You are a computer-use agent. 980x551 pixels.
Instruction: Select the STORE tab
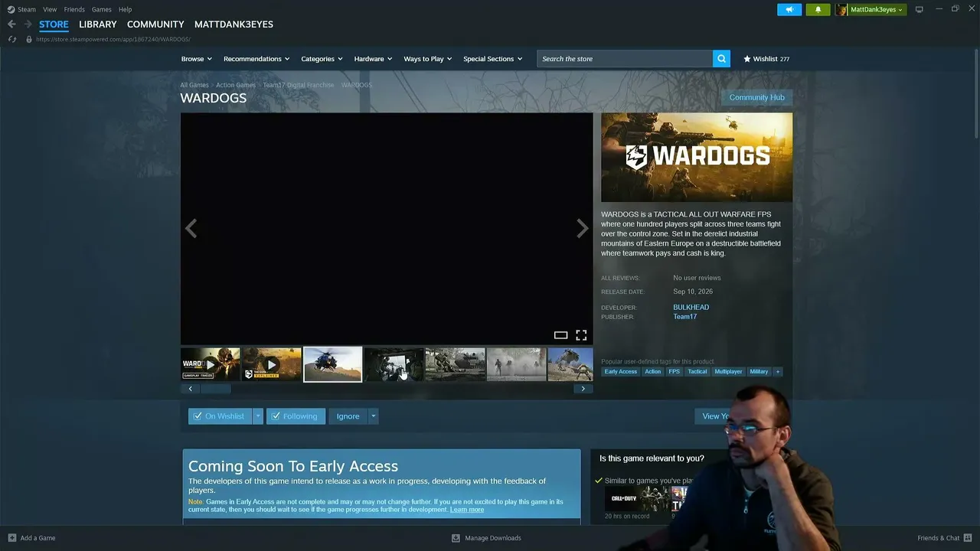pyautogui.click(x=54, y=24)
